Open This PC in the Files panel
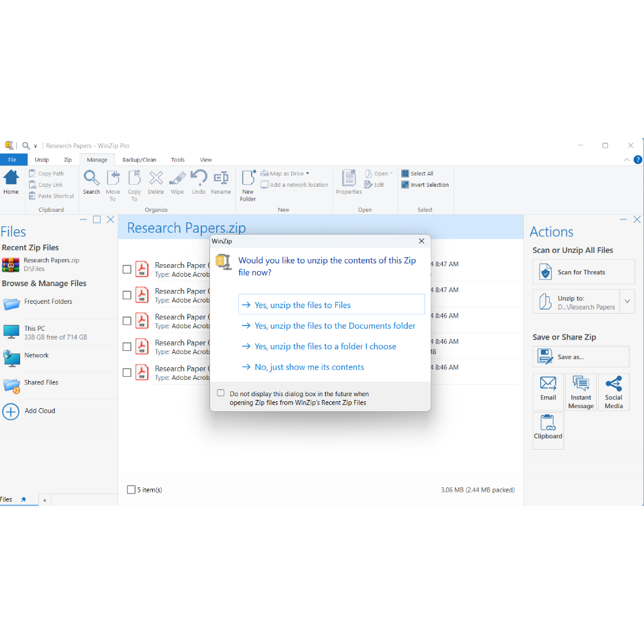The width and height of the screenshot is (644, 644). coord(35,329)
